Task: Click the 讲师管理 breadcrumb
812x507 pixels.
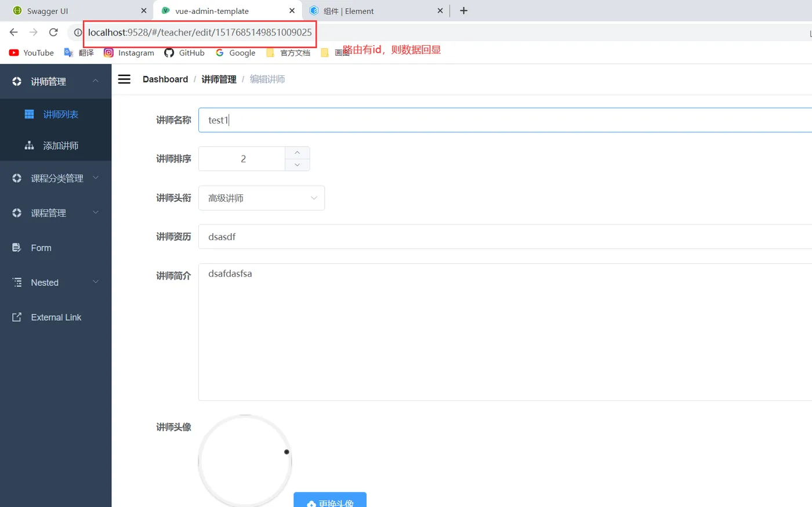Action: click(219, 79)
